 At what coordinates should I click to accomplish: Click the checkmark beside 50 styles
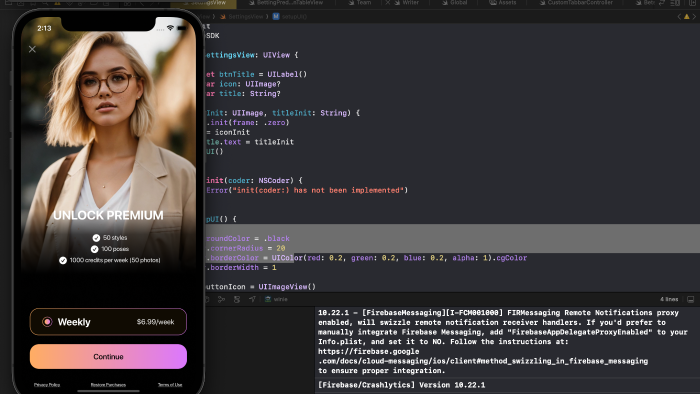tap(96, 238)
